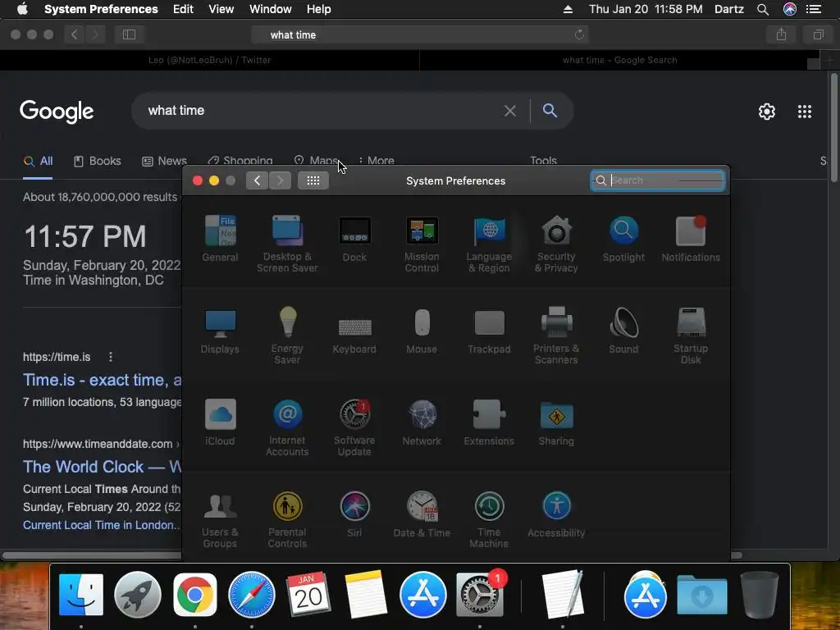
Task: Open the Dock preferences
Action: pyautogui.click(x=354, y=239)
